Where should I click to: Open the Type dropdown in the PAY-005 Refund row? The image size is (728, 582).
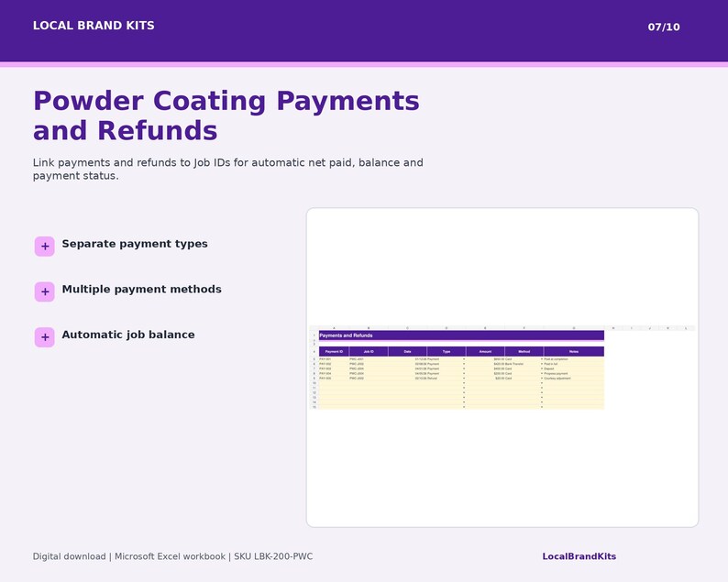[464, 379]
